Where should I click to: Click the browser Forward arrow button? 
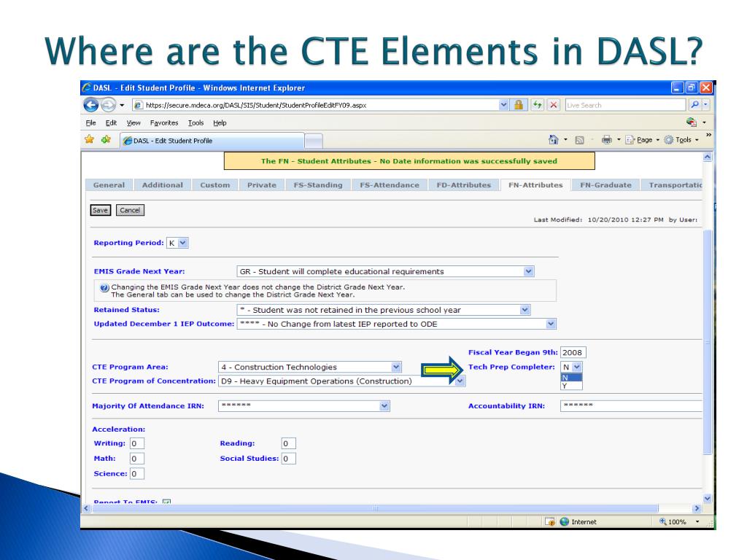tap(108, 105)
